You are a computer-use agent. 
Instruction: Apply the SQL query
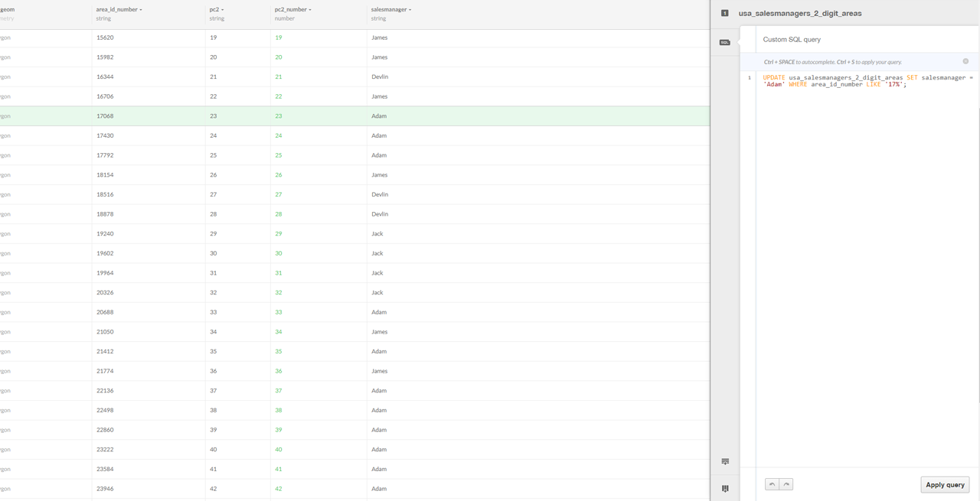tap(945, 484)
